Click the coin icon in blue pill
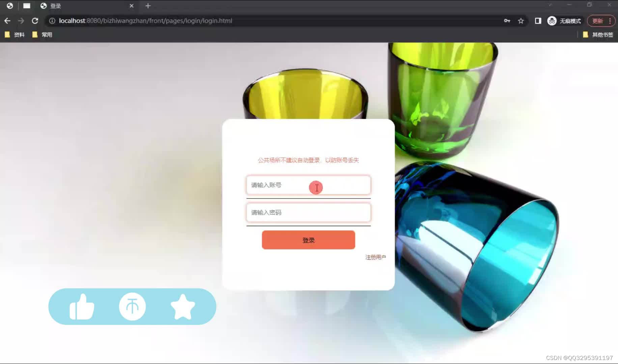The width and height of the screenshot is (618, 364). click(x=132, y=306)
